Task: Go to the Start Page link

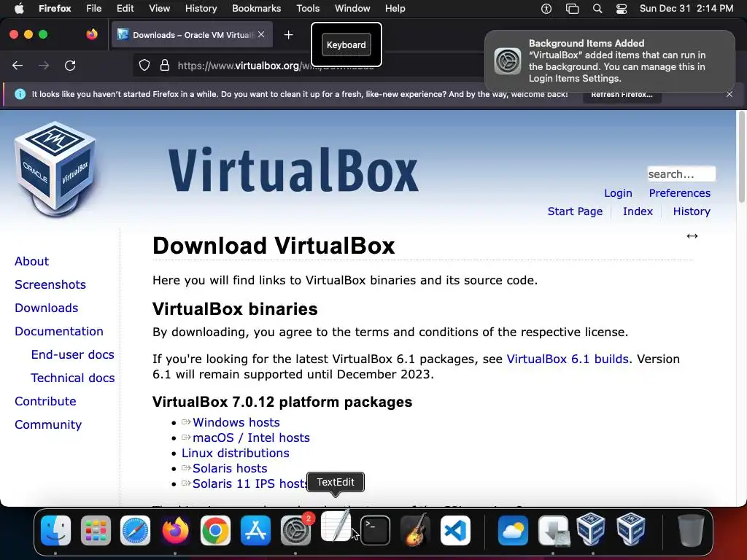Action: [x=575, y=211]
